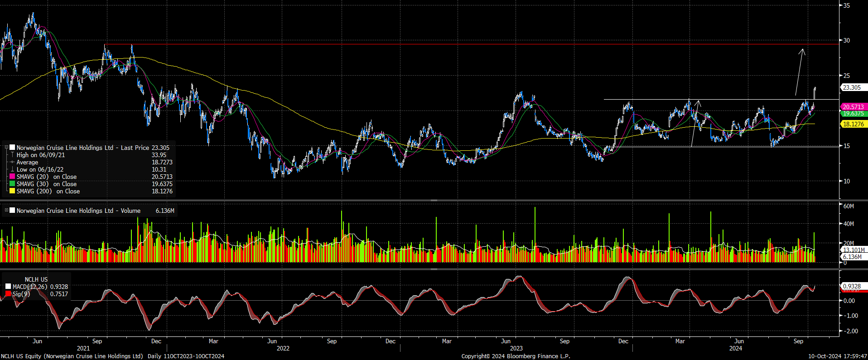
Task: Click the 60M label on volume axis
Action: [849, 206]
